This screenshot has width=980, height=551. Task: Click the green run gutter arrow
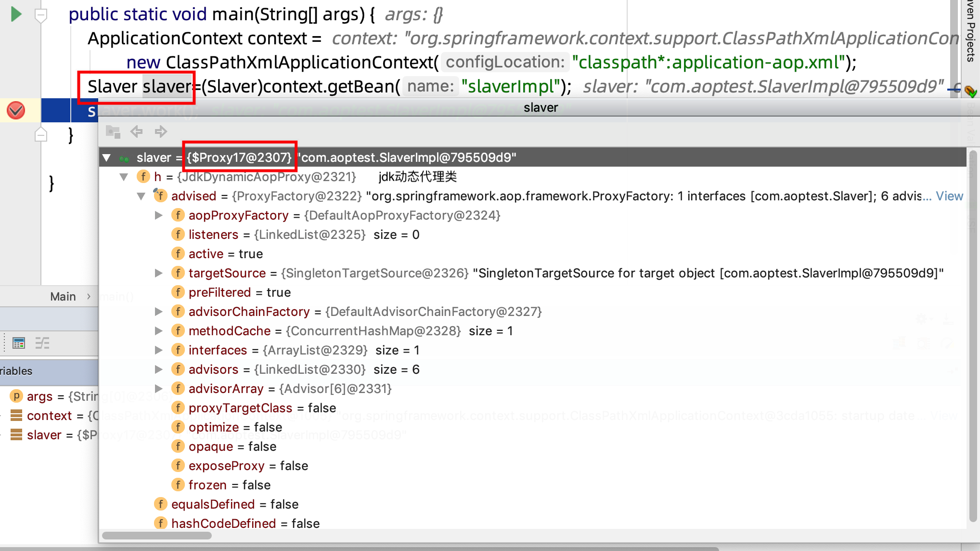coord(16,14)
